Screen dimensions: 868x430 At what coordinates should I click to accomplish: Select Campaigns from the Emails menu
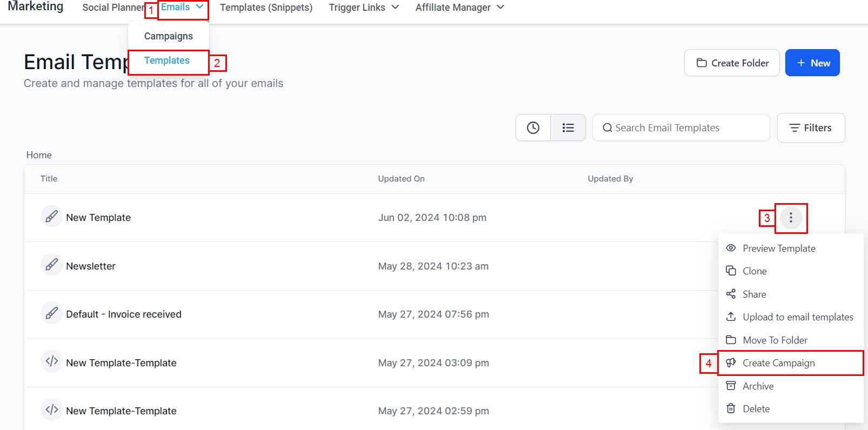(168, 36)
